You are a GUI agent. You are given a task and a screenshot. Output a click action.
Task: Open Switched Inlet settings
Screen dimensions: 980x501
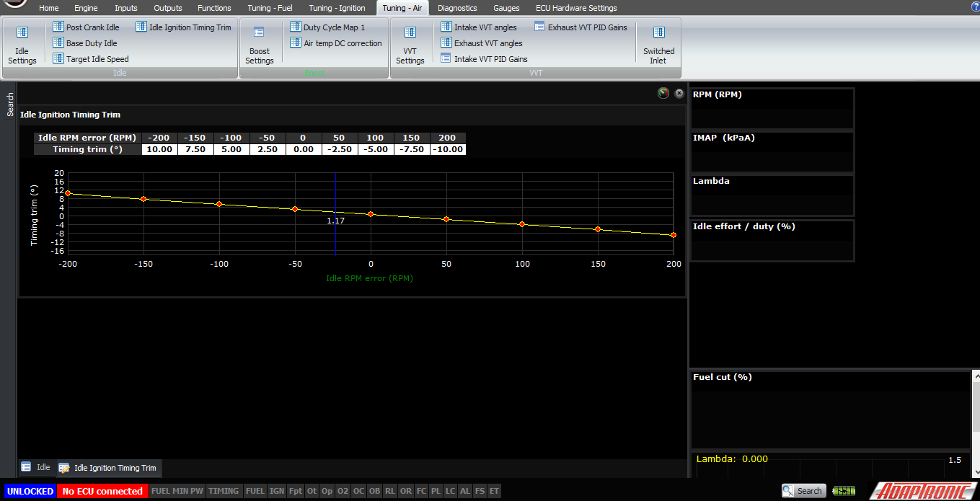658,45
